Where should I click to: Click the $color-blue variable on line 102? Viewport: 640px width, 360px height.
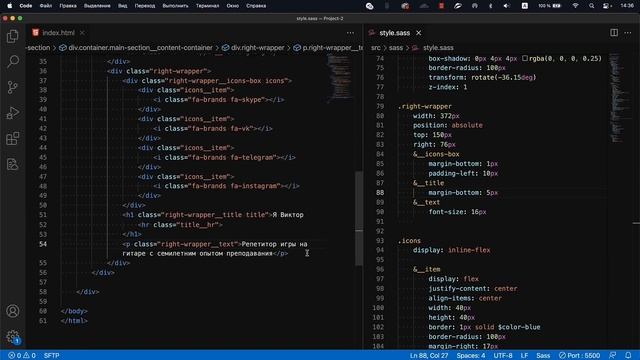click(519, 327)
